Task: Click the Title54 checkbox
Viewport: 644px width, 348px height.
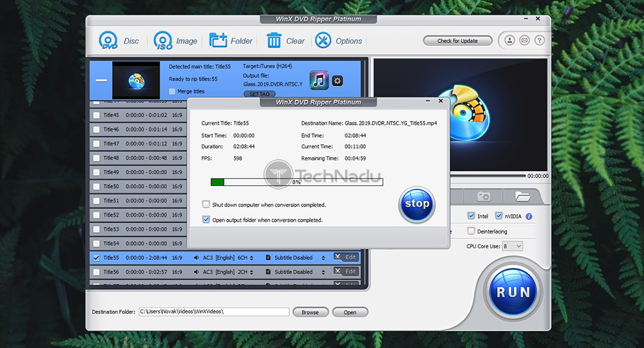Action: click(x=96, y=244)
